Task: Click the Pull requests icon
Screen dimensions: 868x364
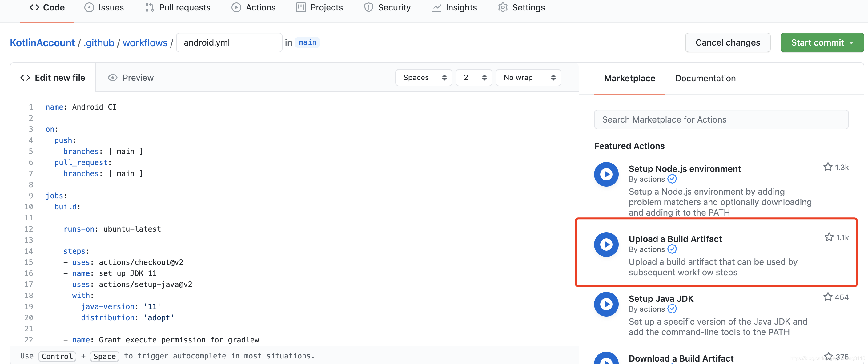Action: (x=150, y=7)
